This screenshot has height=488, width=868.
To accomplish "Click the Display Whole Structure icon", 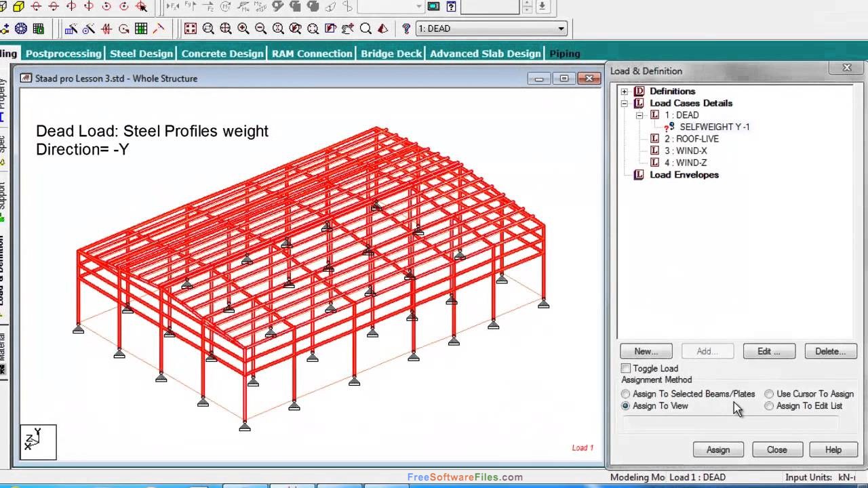I will tap(191, 28).
